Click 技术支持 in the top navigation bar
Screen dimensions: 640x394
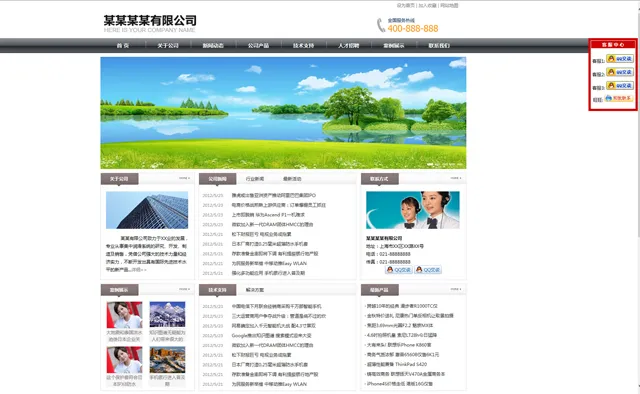click(303, 45)
